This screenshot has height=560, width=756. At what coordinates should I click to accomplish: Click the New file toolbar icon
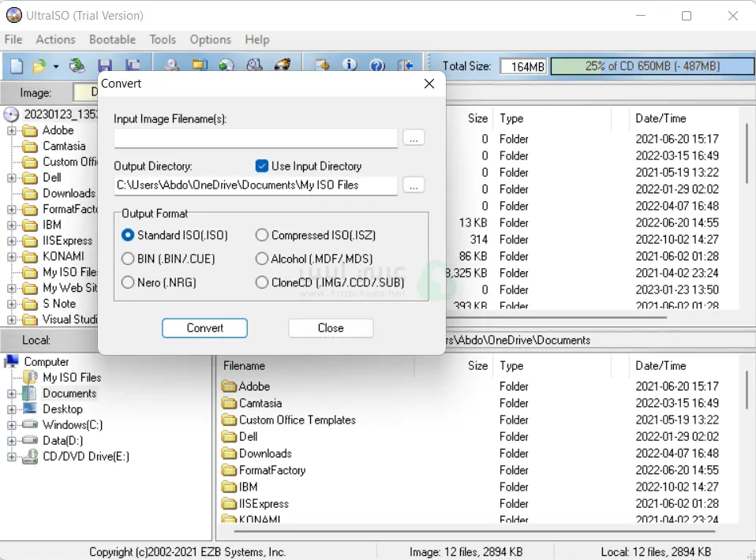(x=16, y=66)
